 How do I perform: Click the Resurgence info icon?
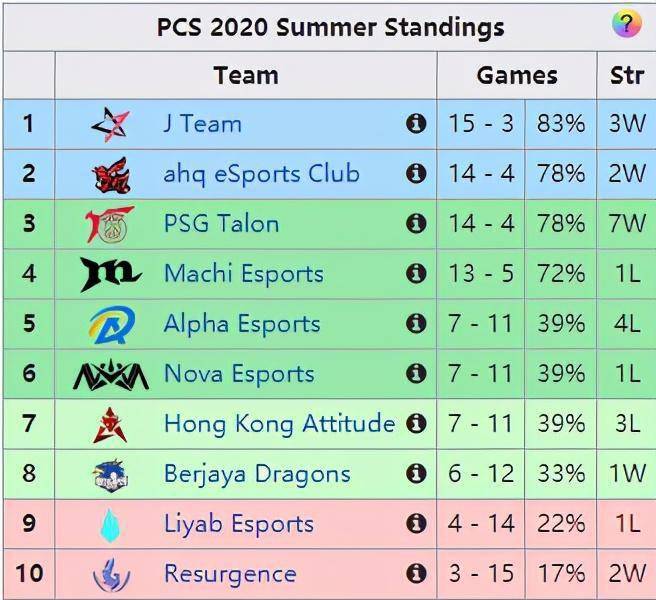click(416, 573)
